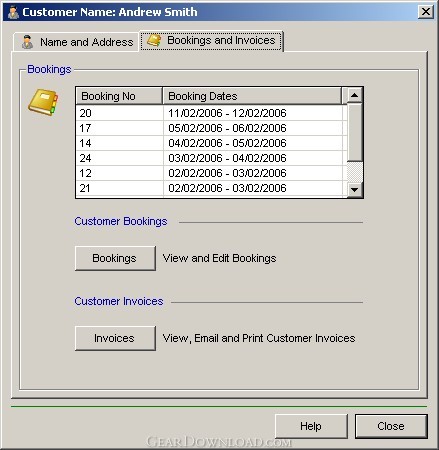Screen dimensions: 439x450
Task: Click the scroll down arrow of bookings list
Action: (x=354, y=190)
